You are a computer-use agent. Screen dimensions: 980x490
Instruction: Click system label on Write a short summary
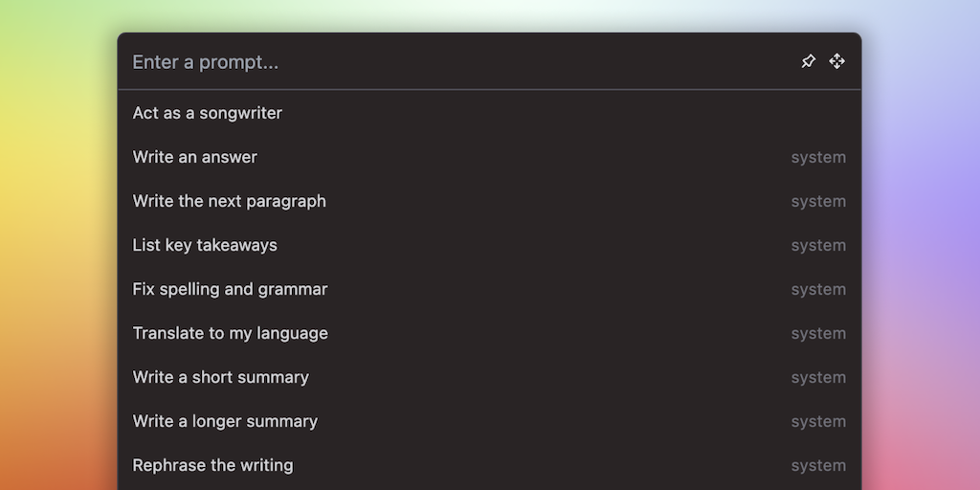pos(818,378)
